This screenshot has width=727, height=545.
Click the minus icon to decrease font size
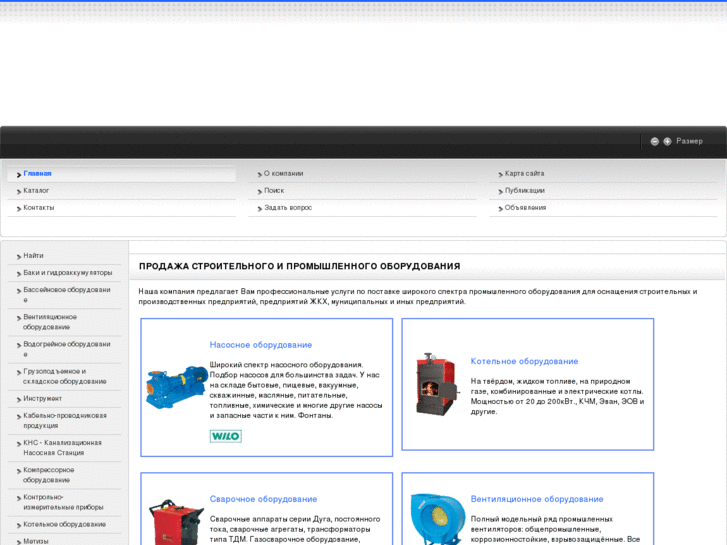point(654,141)
